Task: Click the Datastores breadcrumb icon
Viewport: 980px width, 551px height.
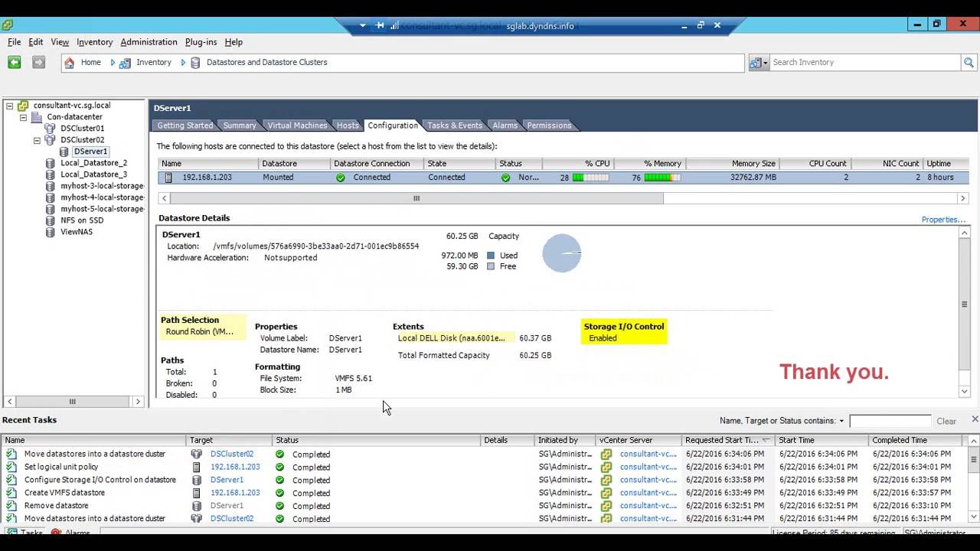Action: [x=195, y=63]
